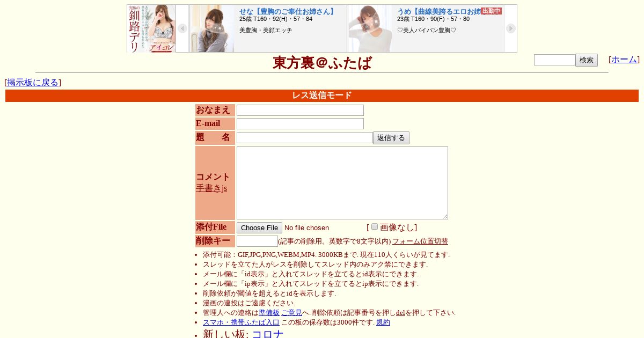
Task: Open the 手書きjs drawing link
Action: (211, 188)
